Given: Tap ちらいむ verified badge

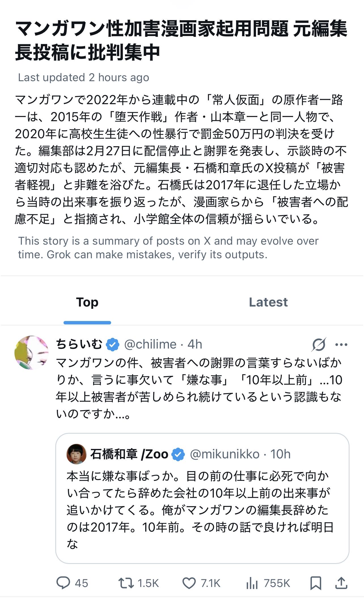Looking at the screenshot, I should tap(113, 345).
